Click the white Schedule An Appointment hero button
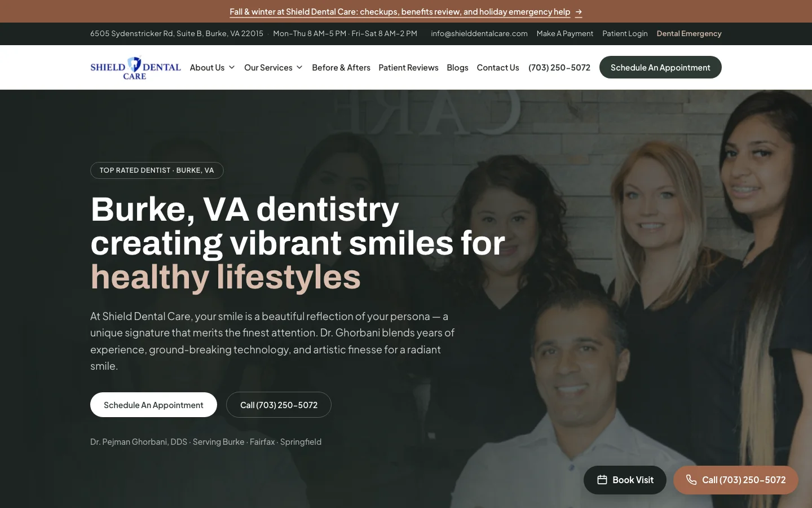The image size is (812, 508). click(153, 405)
